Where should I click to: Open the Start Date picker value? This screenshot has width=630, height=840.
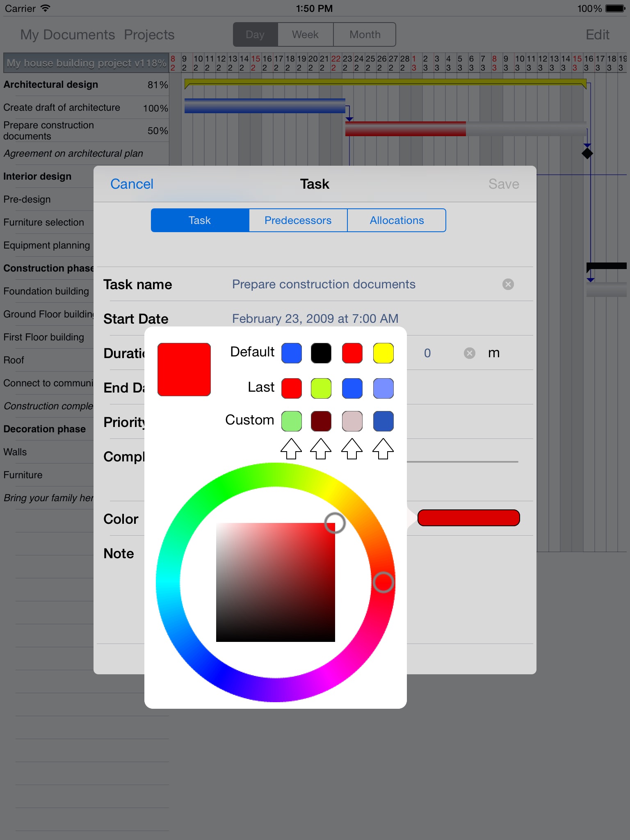(x=315, y=319)
